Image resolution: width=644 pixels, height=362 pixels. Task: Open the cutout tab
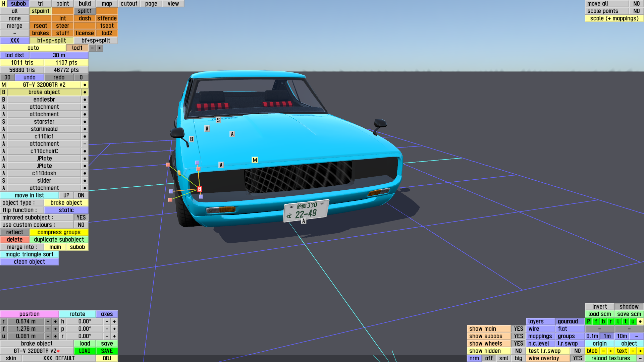pyautogui.click(x=129, y=4)
